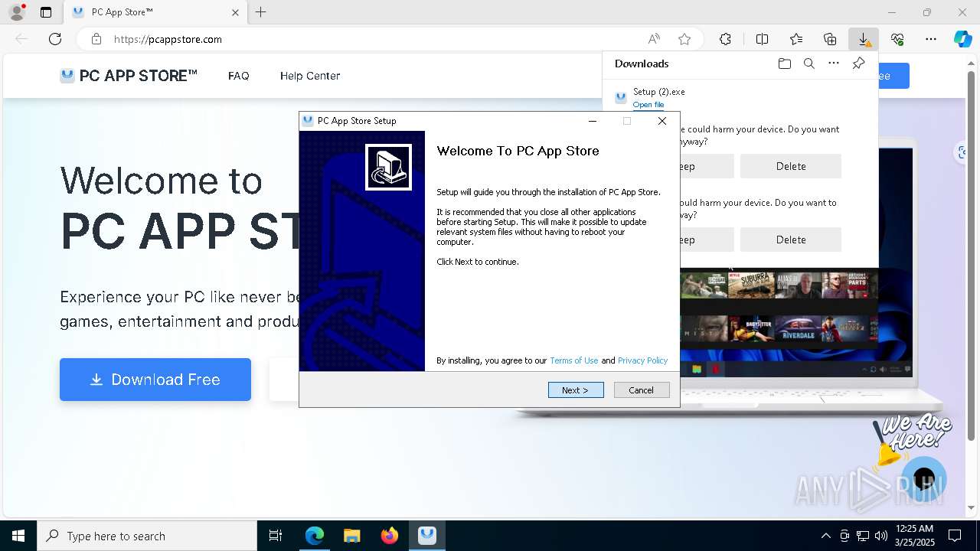Cancel the PC App Store Setup dialog

click(x=642, y=390)
